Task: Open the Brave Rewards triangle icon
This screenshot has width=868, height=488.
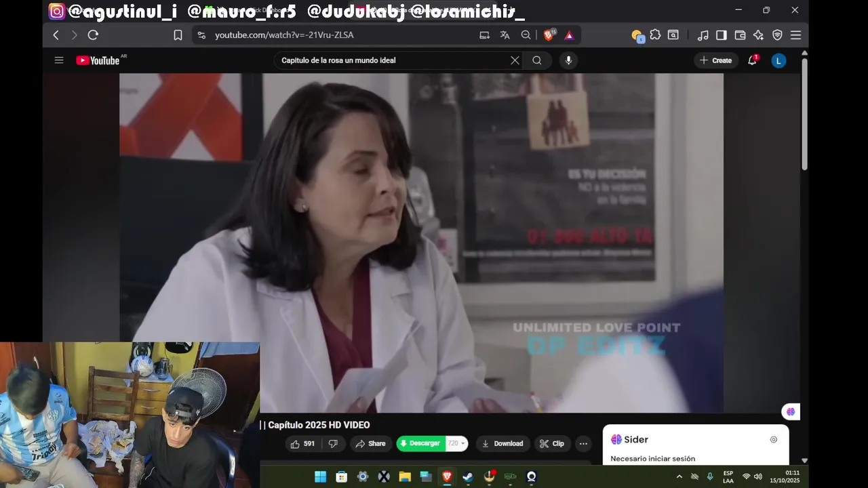Action: (x=569, y=35)
